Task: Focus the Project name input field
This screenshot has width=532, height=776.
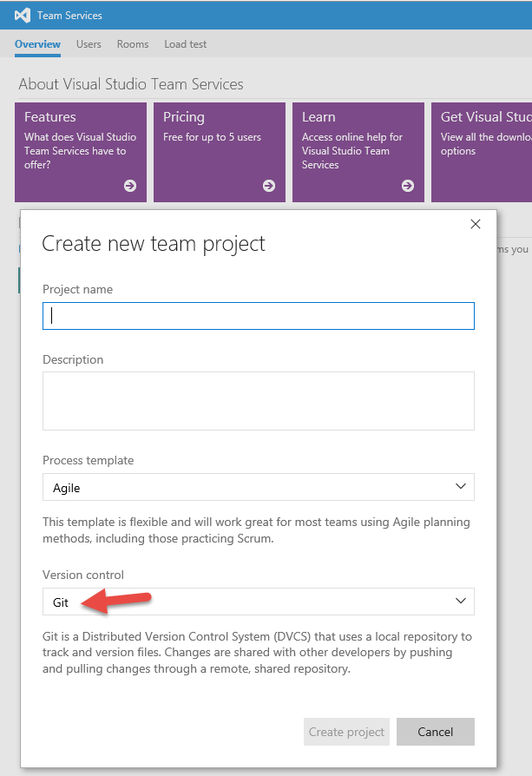Action: 259,316
